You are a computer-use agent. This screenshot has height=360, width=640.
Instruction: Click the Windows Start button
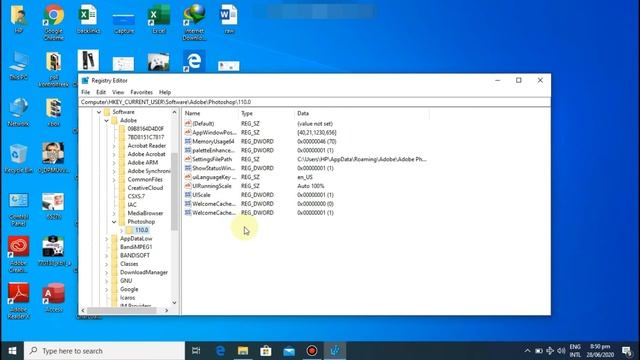12,351
